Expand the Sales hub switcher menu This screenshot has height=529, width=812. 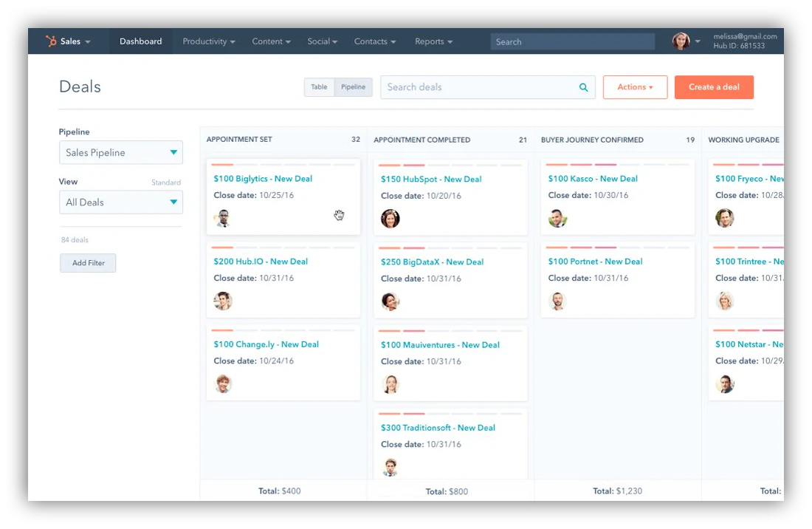75,41
